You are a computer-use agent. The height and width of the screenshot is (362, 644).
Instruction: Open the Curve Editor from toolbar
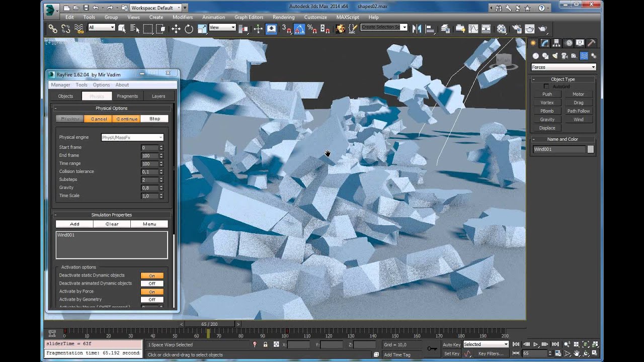pyautogui.click(x=474, y=29)
